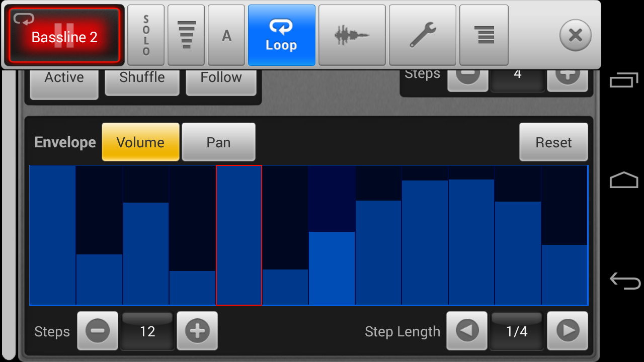
Task: Switch to the Loop tab
Action: pyautogui.click(x=281, y=35)
